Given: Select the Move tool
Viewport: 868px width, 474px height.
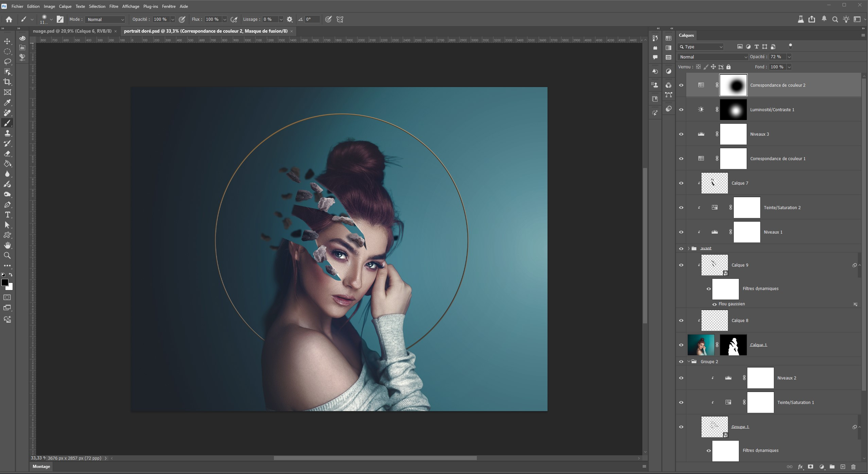Looking at the screenshot, I should (x=7, y=41).
